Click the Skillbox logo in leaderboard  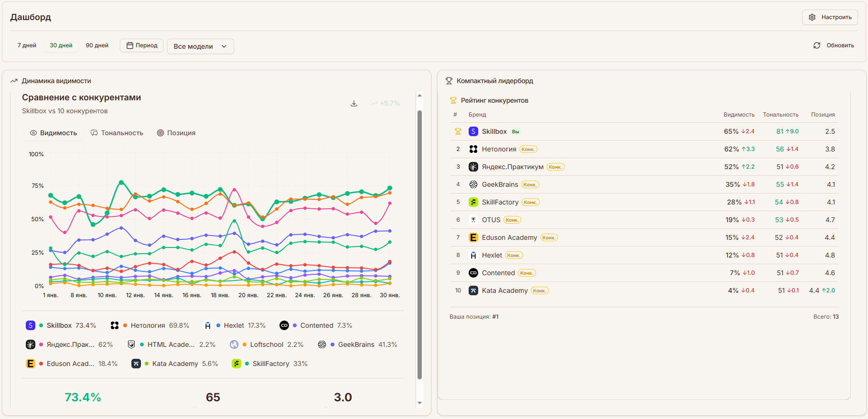473,131
